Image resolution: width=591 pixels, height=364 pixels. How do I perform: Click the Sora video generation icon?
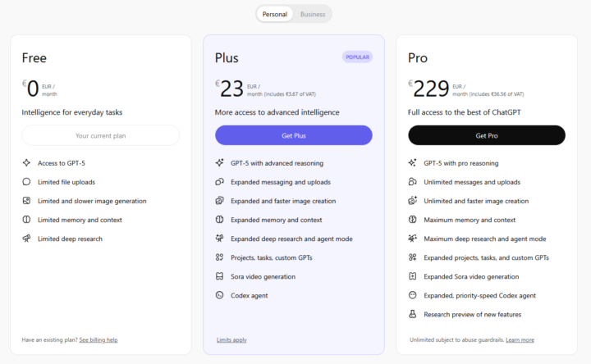[x=219, y=276]
